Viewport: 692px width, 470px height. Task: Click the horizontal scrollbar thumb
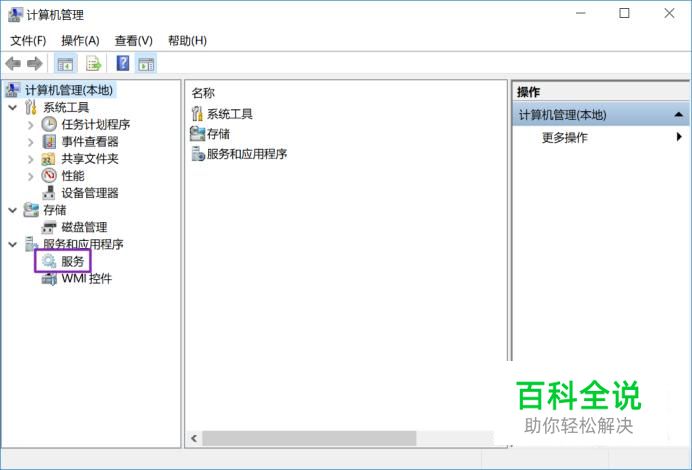pyautogui.click(x=309, y=438)
